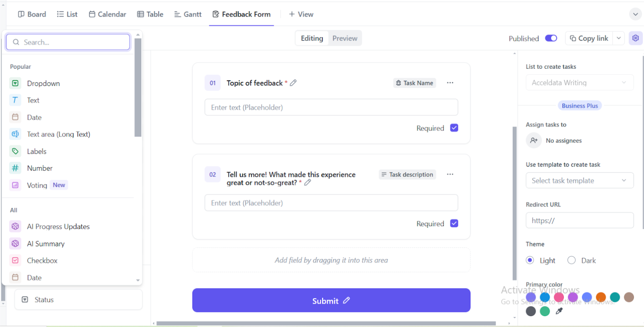The image size is (644, 327).
Task: Open the Accedata Writing list dropdown
Action: click(579, 82)
